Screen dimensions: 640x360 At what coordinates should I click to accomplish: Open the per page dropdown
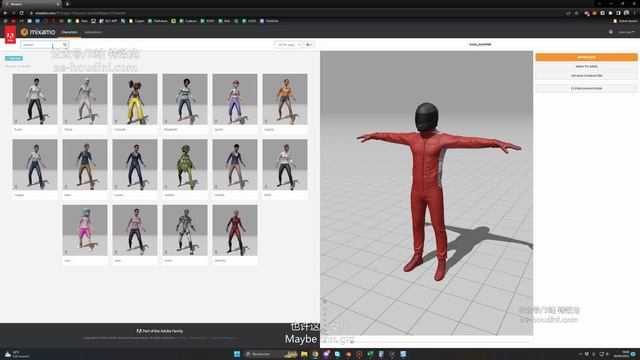pos(288,44)
